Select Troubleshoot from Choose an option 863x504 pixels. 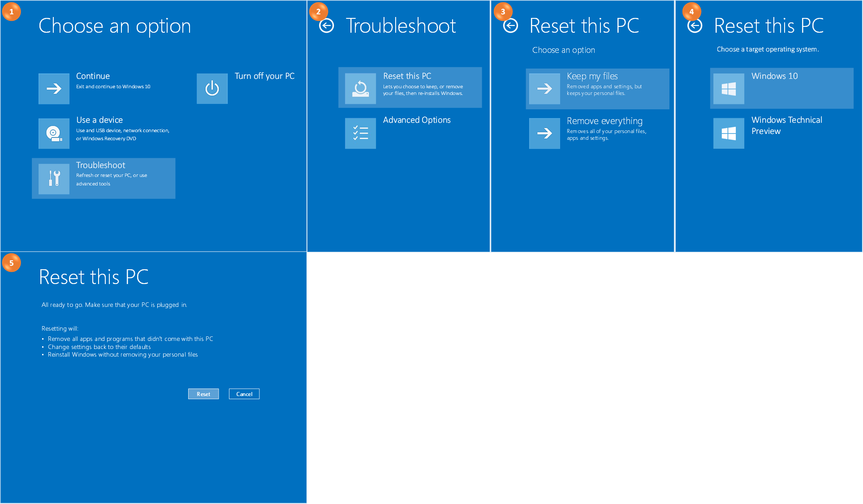point(104,178)
